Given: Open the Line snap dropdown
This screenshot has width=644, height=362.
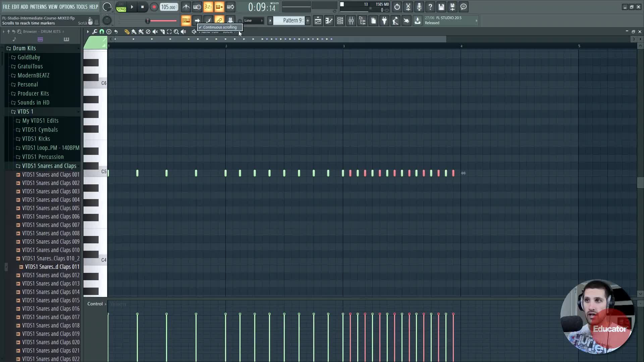Looking at the screenshot, I should [254, 20].
